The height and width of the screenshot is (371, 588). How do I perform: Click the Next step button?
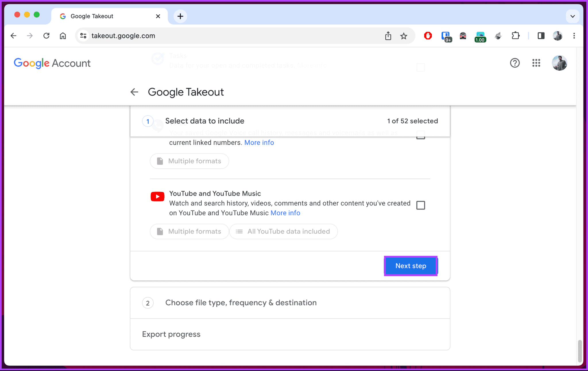411,266
